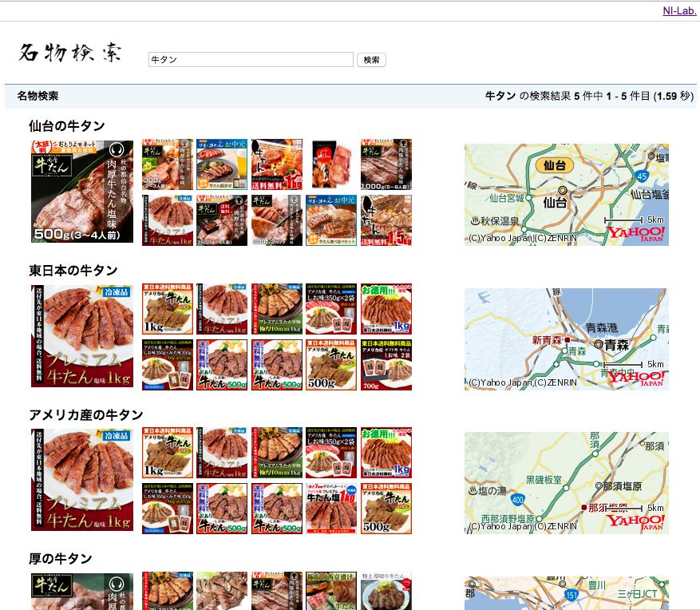700x610 pixels.
Task: Open アメリカ産 500g thumbnail in 東日本の牛タン row
Action: click(331, 365)
